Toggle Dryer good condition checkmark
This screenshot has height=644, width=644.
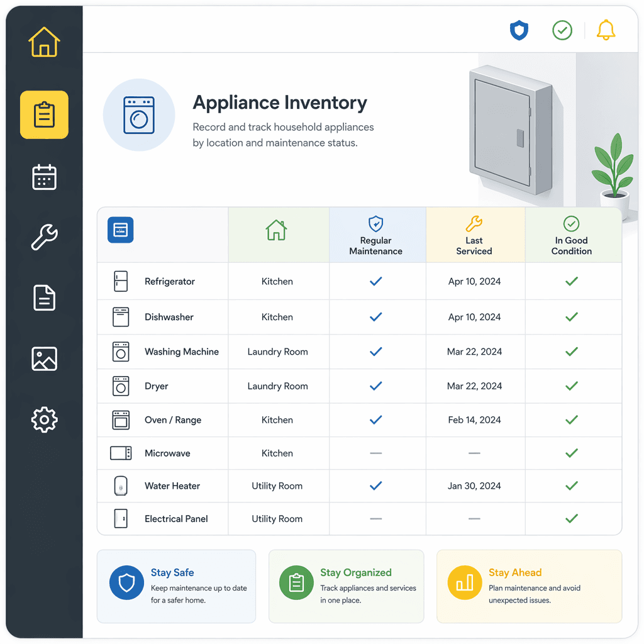coord(572,386)
